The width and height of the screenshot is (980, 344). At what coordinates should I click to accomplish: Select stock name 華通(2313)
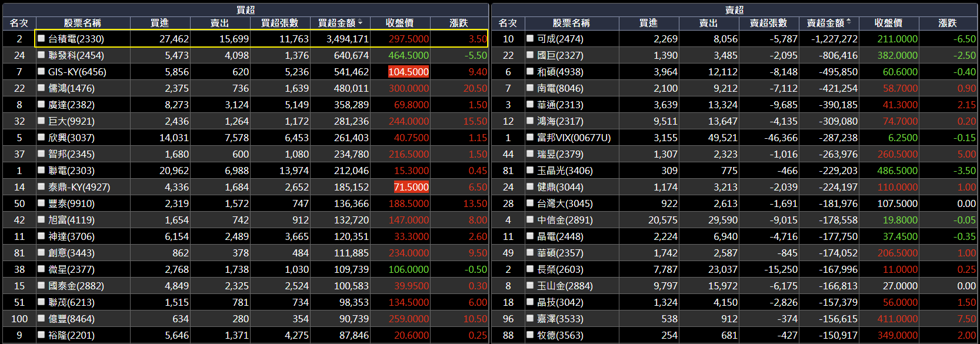pyautogui.click(x=560, y=104)
